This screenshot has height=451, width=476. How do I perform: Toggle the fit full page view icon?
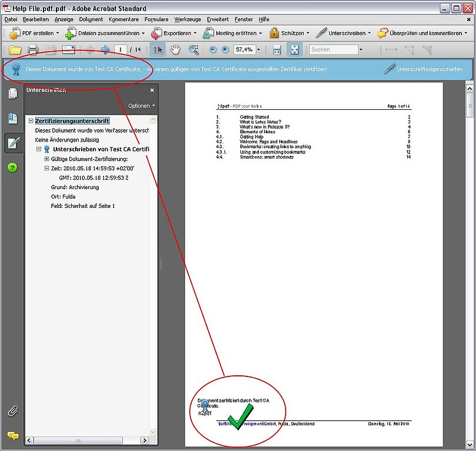294,50
